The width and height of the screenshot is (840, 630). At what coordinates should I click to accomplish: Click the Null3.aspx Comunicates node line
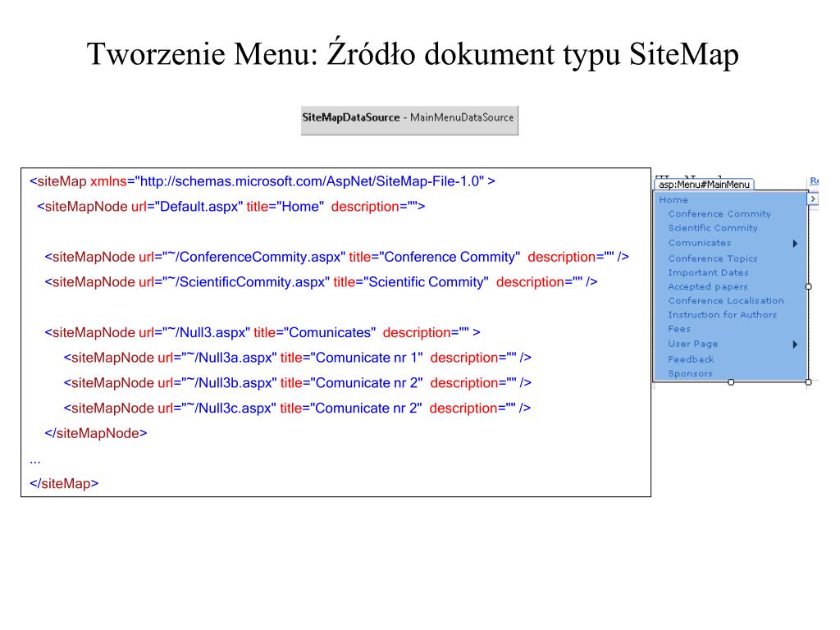pyautogui.click(x=262, y=333)
